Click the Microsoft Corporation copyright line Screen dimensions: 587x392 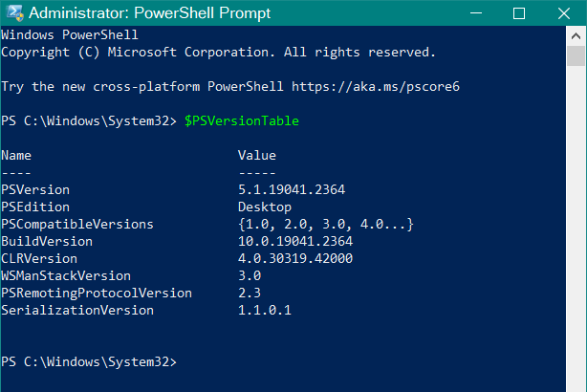218,52
